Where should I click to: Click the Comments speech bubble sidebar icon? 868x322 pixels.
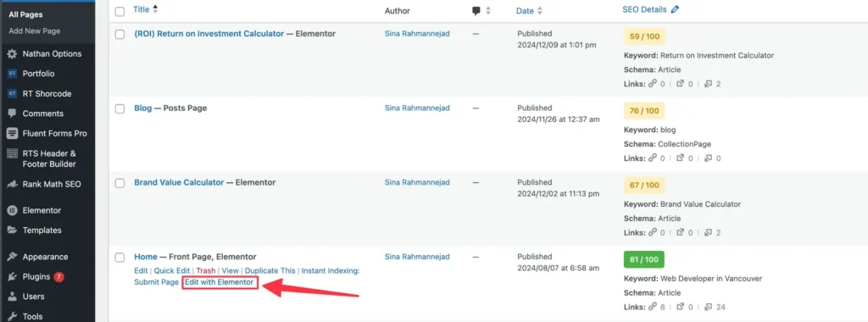tap(12, 114)
